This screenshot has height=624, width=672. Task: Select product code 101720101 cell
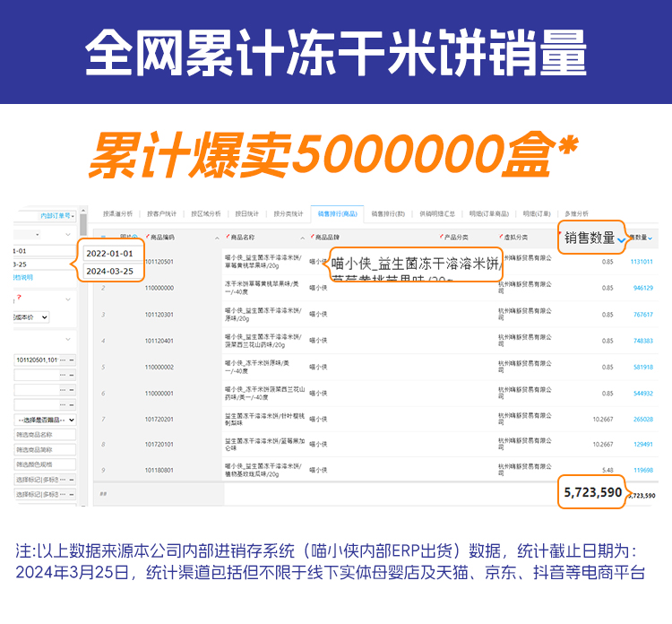[159, 445]
